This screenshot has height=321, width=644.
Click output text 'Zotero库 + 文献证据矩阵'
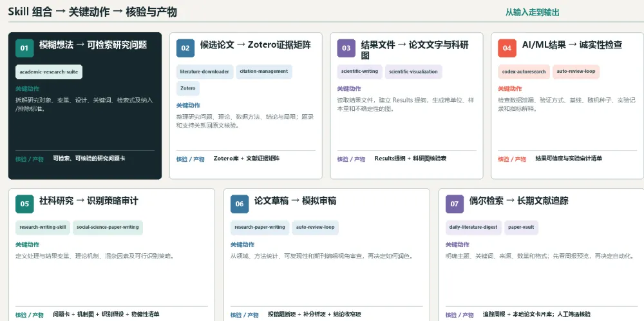[x=247, y=158]
